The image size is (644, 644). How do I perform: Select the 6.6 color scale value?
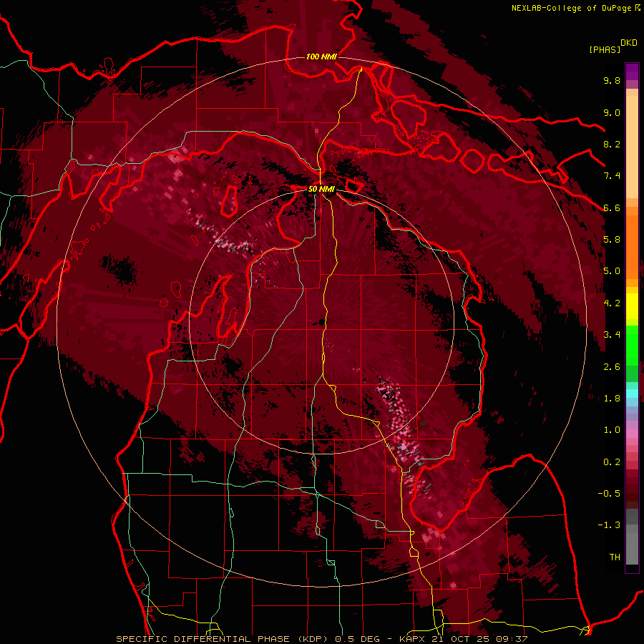612,208
